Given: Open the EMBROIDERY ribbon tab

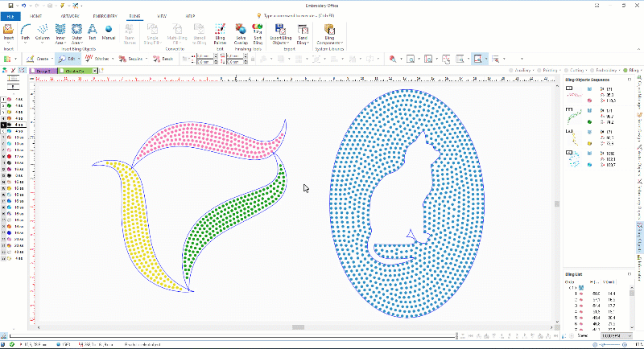Looking at the screenshot, I should tap(104, 15).
